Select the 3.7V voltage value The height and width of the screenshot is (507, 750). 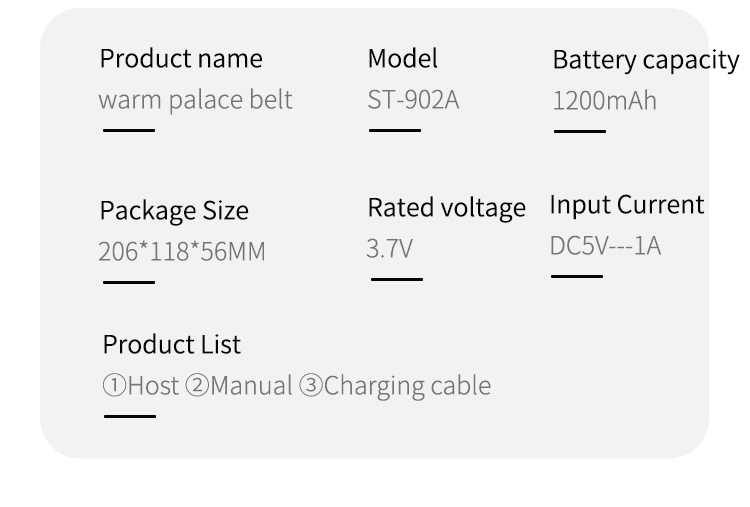[390, 249]
